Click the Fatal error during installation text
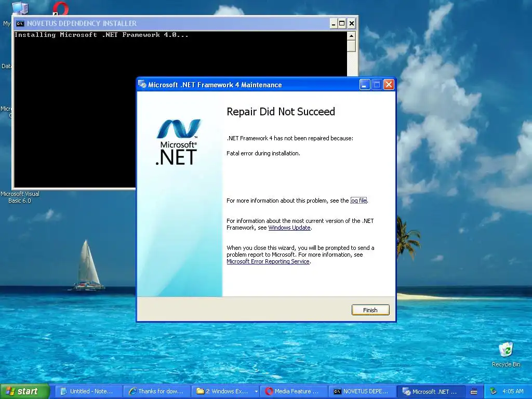The image size is (532, 399). 263,153
